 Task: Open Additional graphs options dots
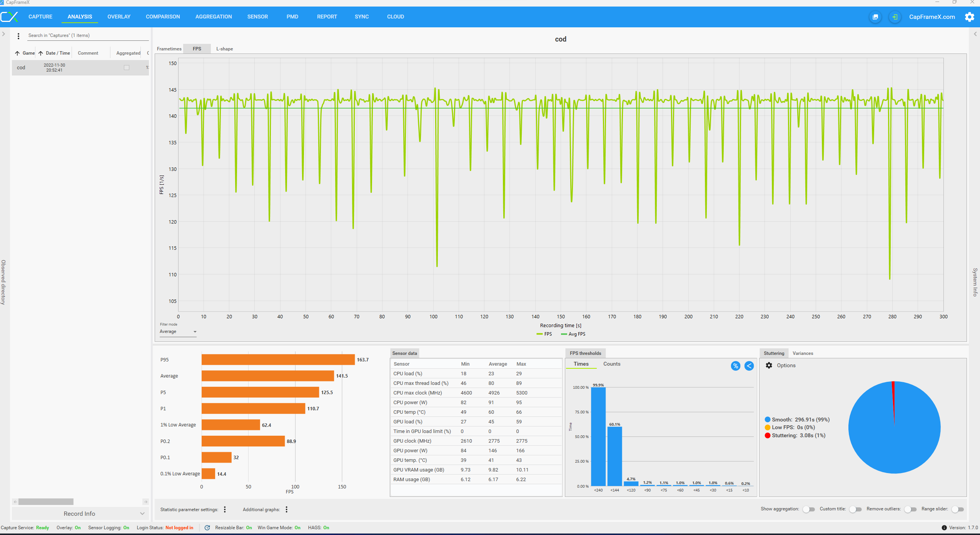pos(287,510)
